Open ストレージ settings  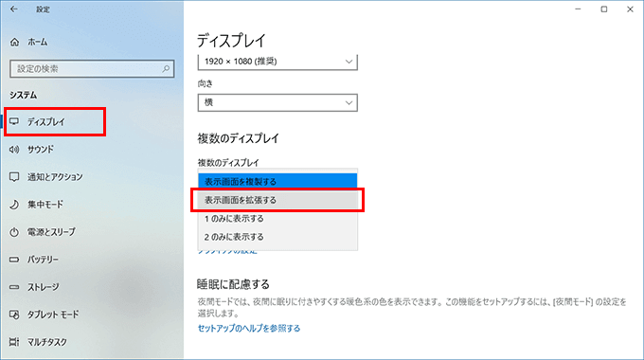pyautogui.click(x=44, y=287)
